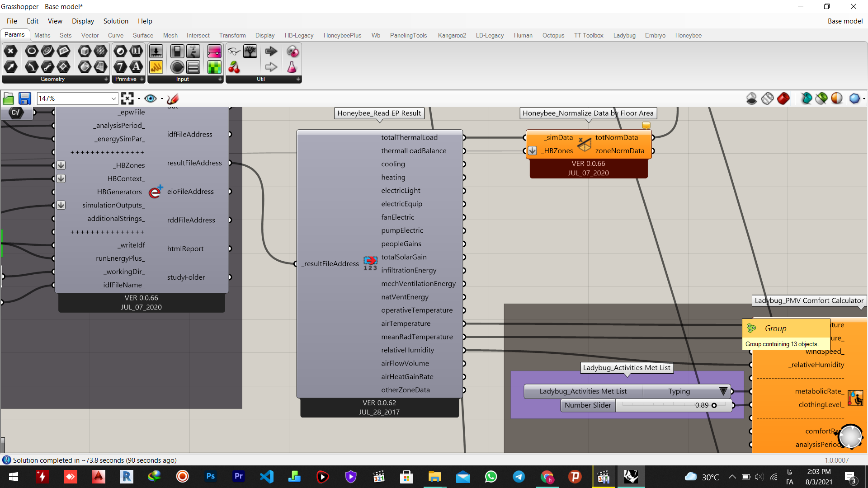Add the Number Slider input icon
This screenshot has width=868, height=488.
[x=156, y=51]
